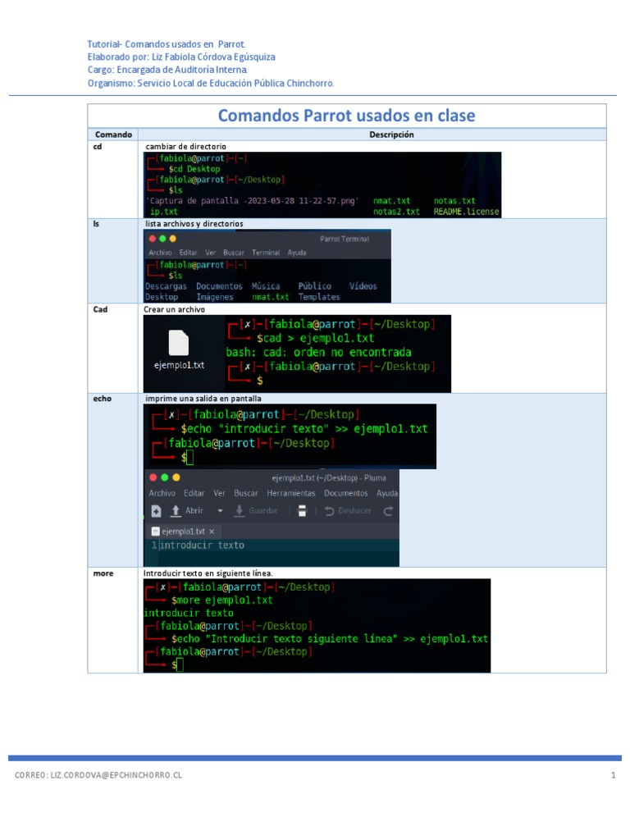Viewport: 630px width, 840px height.
Task: Click the Deshacer label in Pluma toolbar
Action: 354,510
